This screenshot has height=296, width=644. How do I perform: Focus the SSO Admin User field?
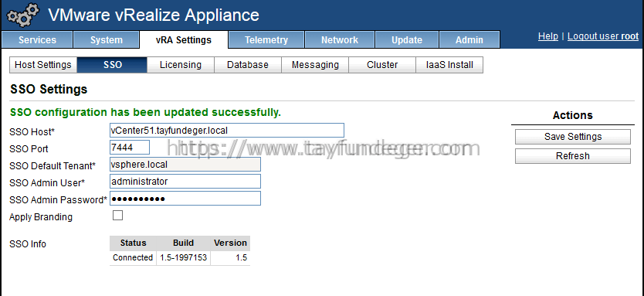[185, 182]
